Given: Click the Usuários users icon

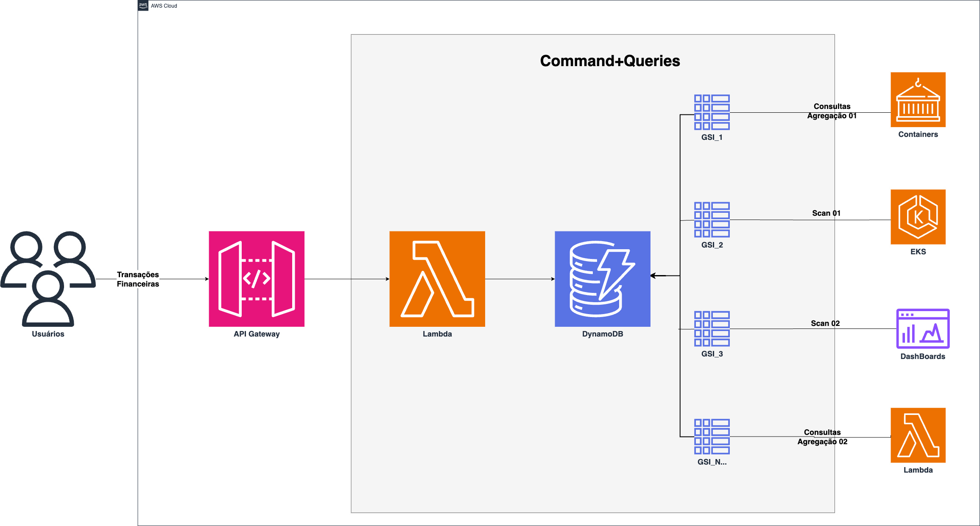Looking at the screenshot, I should click(48, 278).
